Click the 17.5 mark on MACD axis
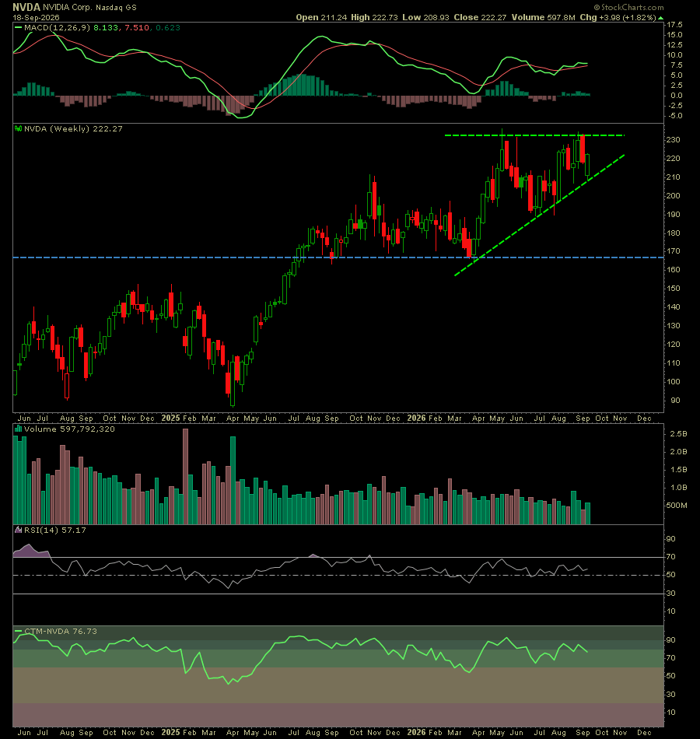The width and height of the screenshot is (700, 739). coord(674,25)
